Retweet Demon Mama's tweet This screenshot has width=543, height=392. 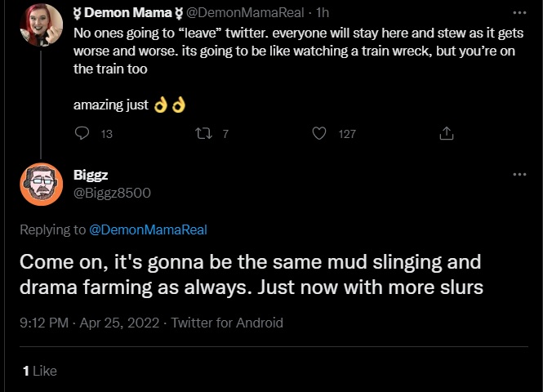[203, 133]
